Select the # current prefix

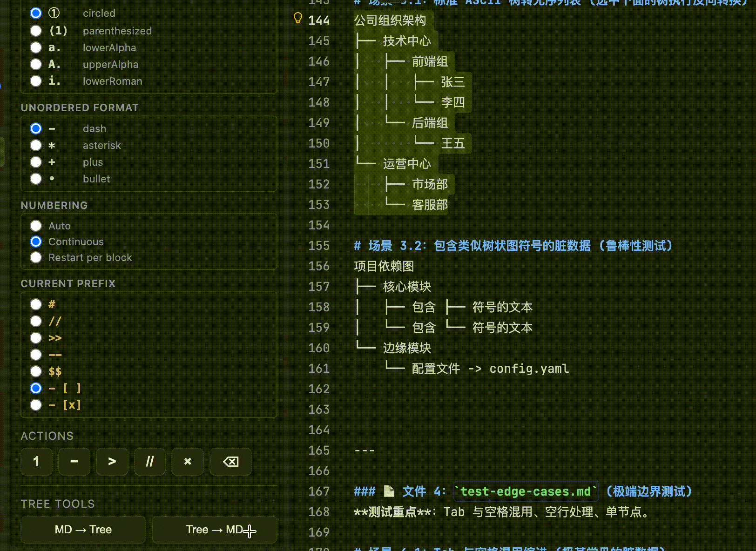tap(36, 304)
